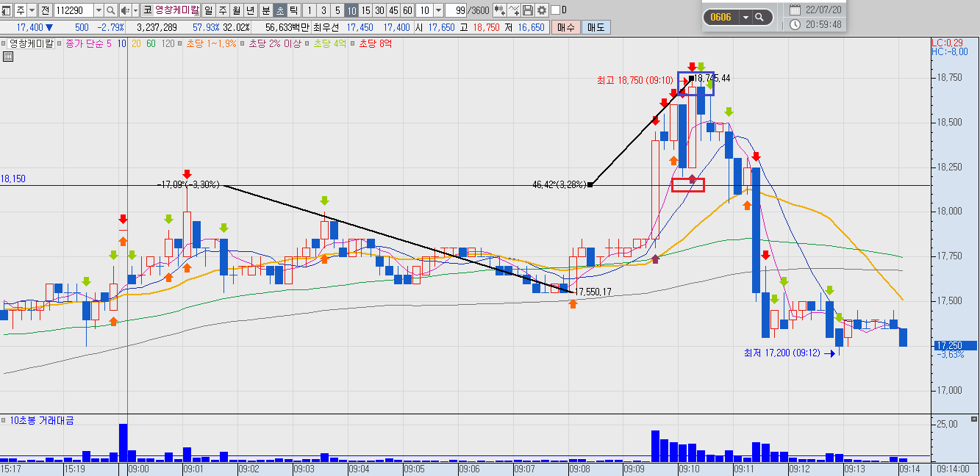
Task: Click the 최저 17,200 (09:12) low label
Action: [x=783, y=353]
